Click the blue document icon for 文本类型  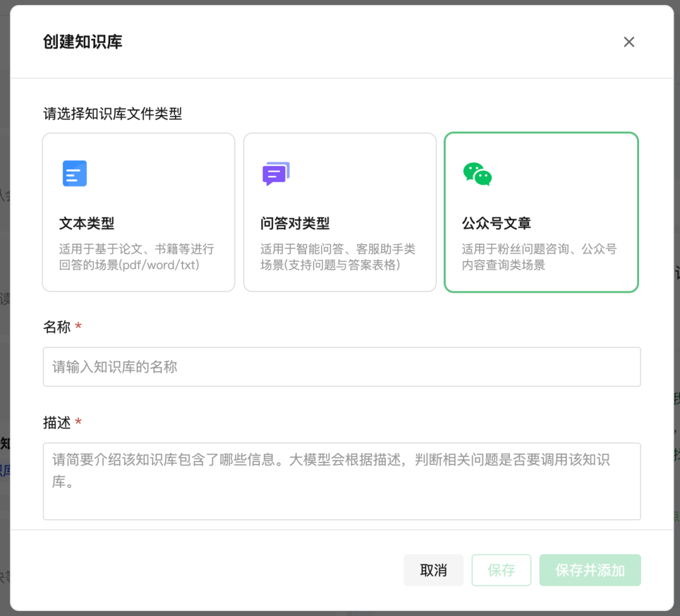74,174
